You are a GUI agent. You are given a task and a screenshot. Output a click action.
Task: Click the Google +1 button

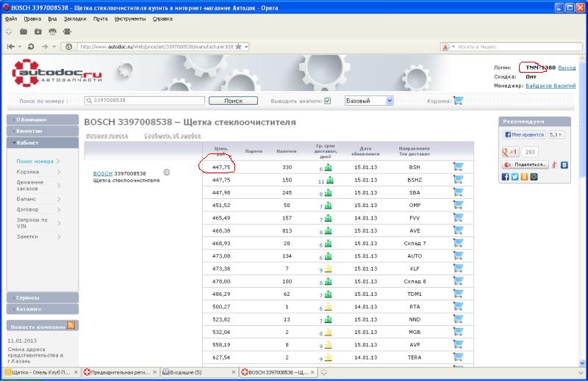click(x=510, y=152)
